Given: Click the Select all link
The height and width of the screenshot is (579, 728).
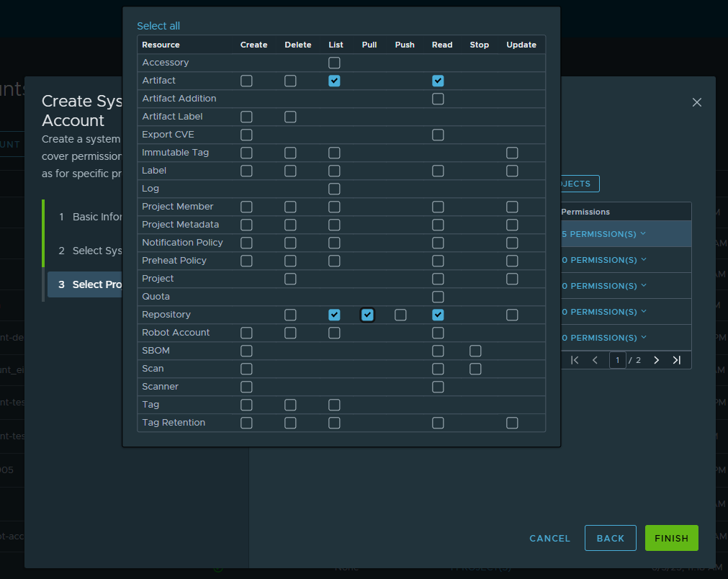Looking at the screenshot, I should (x=158, y=26).
